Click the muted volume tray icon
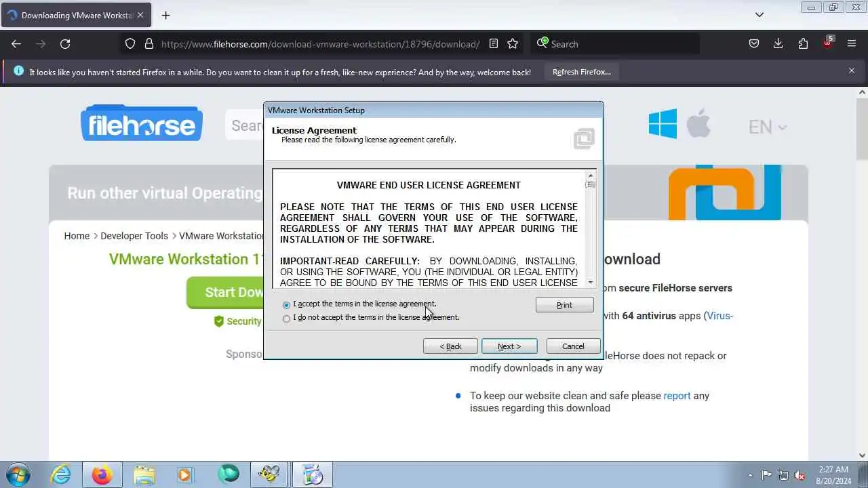 tap(800, 475)
